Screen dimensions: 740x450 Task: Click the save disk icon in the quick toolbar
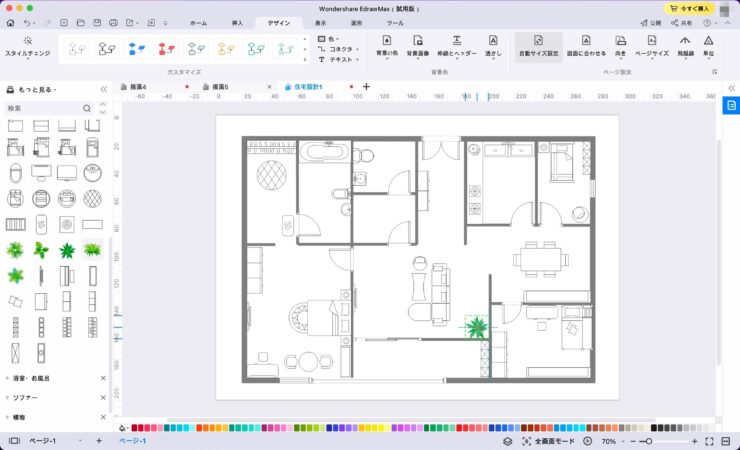coord(97,23)
